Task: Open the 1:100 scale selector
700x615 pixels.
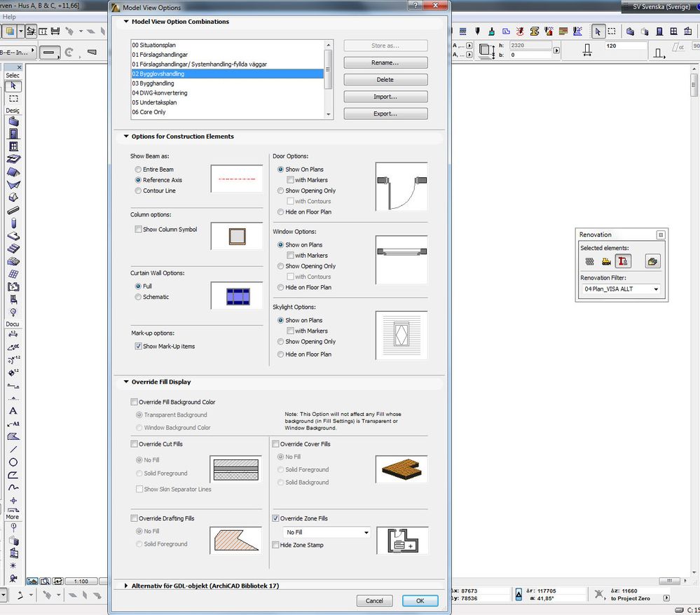Action: pos(81,581)
